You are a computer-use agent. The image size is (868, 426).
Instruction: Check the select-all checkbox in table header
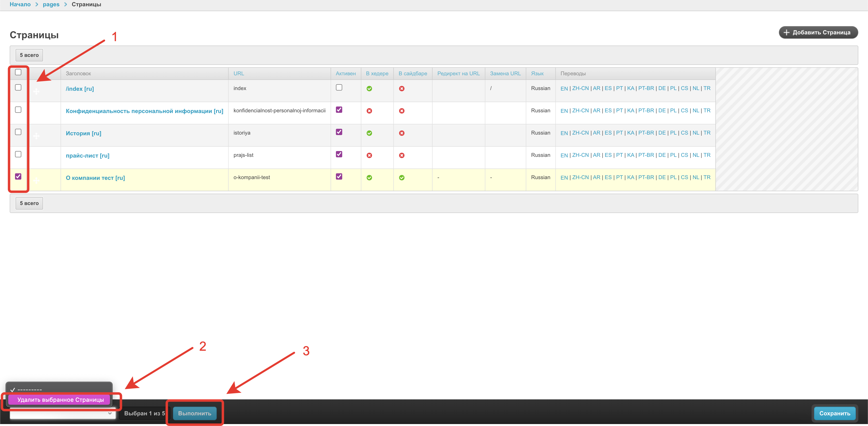(x=18, y=72)
